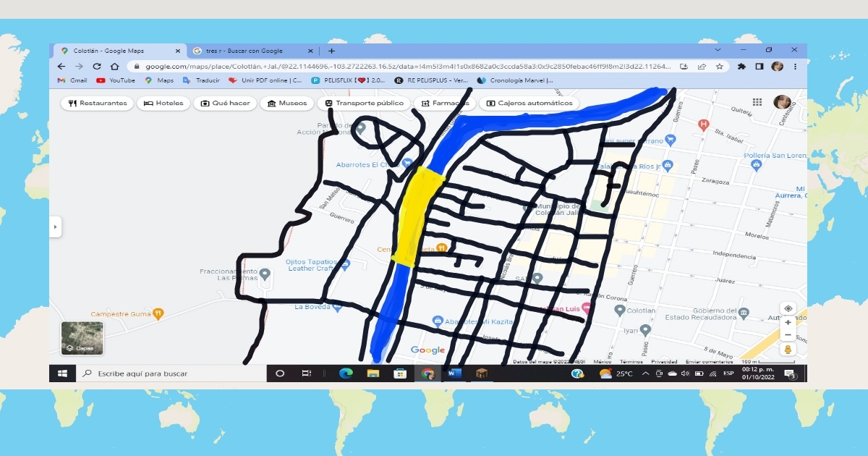The width and height of the screenshot is (868, 456).
Task: Open Microsoft Word from taskbar
Action: [x=455, y=373]
